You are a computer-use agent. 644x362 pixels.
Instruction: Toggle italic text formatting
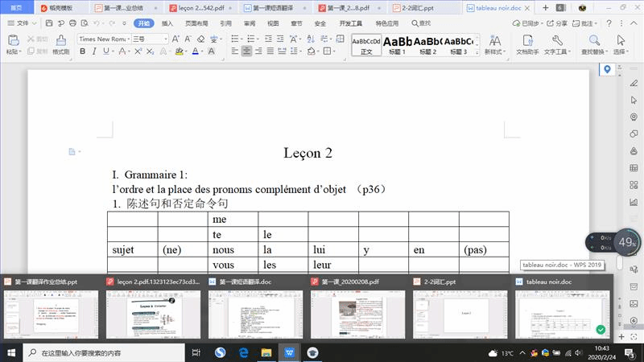[x=95, y=51]
